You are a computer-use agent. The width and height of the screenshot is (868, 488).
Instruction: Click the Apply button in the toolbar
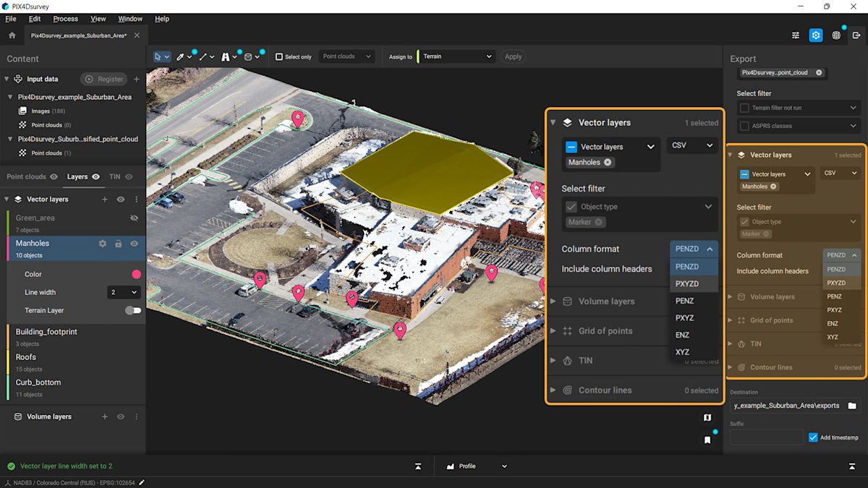click(512, 56)
